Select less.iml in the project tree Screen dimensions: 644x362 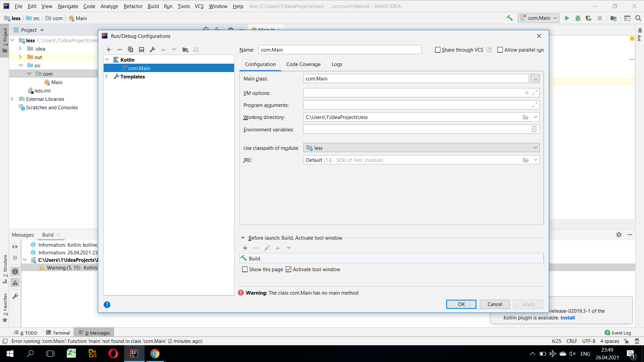pyautogui.click(x=42, y=90)
